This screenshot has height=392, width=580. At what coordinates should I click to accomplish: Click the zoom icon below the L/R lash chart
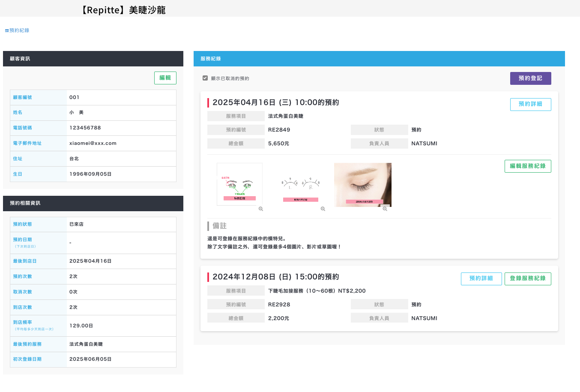coord(323,209)
